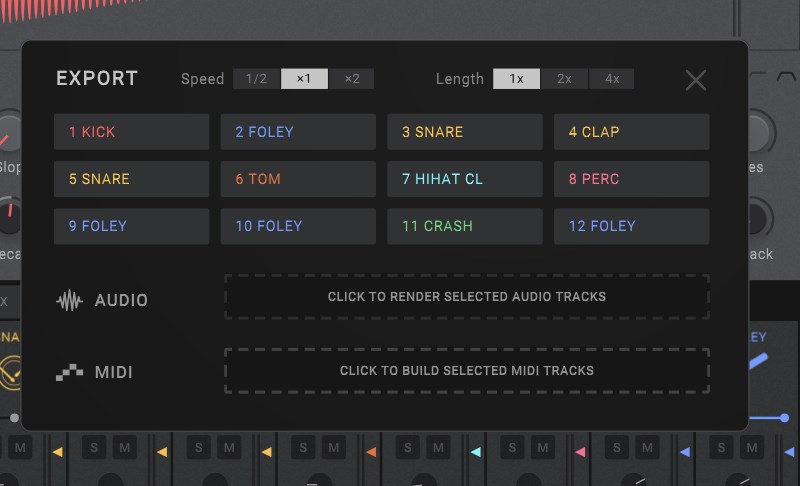Image resolution: width=800 pixels, height=486 pixels.
Task: Set export speed to 1/2
Action: [x=257, y=79]
